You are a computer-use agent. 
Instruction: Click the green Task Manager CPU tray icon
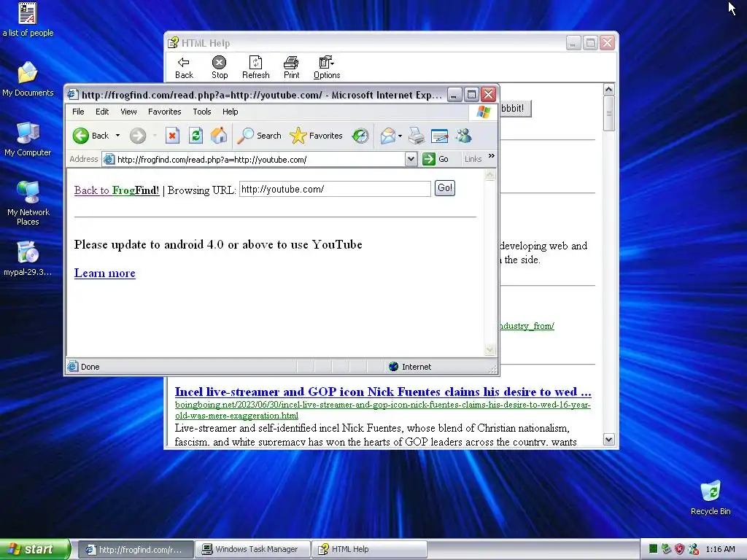[654, 549]
